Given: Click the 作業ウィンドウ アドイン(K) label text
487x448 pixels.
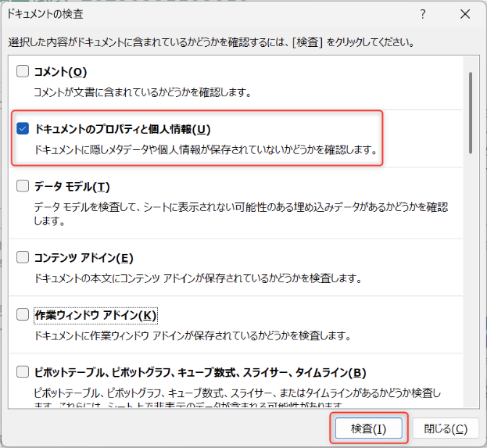Looking at the screenshot, I should pos(95,315).
